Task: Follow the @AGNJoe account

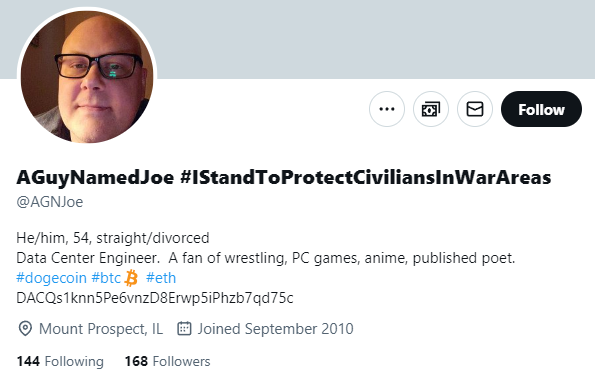Action: (541, 109)
